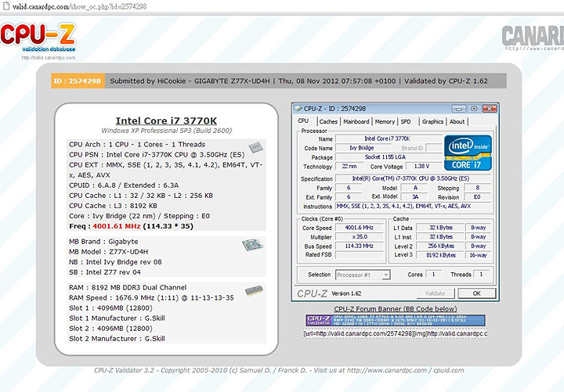
Task: Select the CPU tab in the CPU-Z window
Action: (x=303, y=121)
